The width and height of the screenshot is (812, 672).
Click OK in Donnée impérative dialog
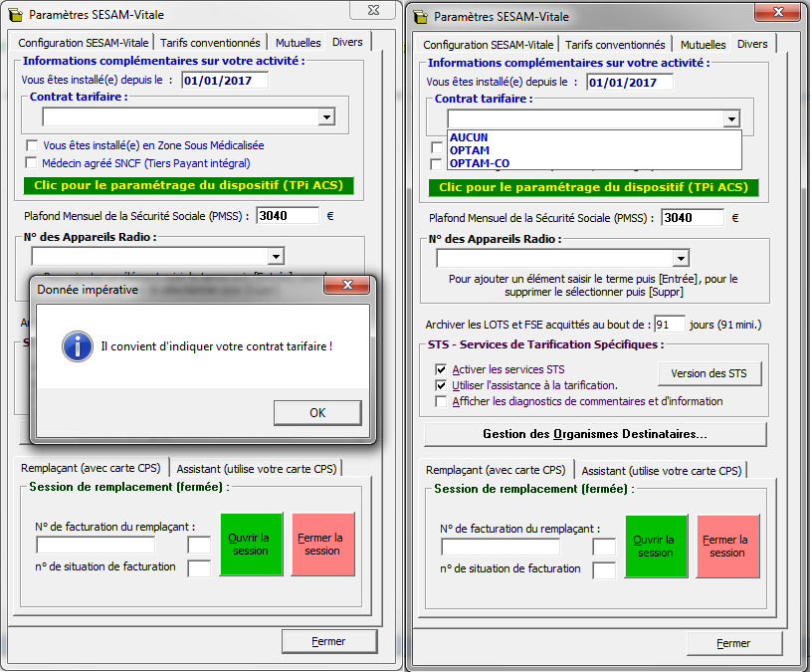(317, 413)
